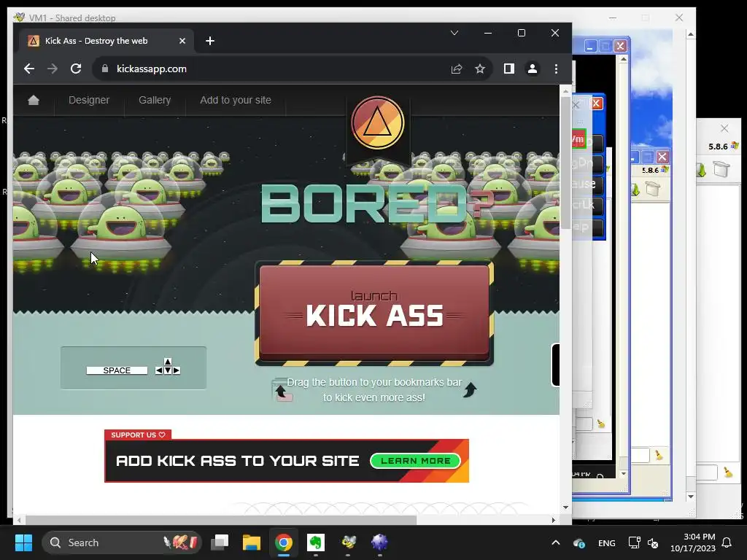The image size is (747, 560).
Task: Close the Kick Ass browser tab
Action: (x=182, y=41)
